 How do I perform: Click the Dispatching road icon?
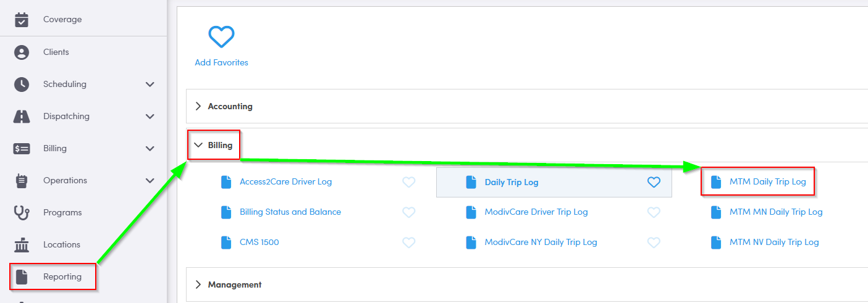(22, 116)
